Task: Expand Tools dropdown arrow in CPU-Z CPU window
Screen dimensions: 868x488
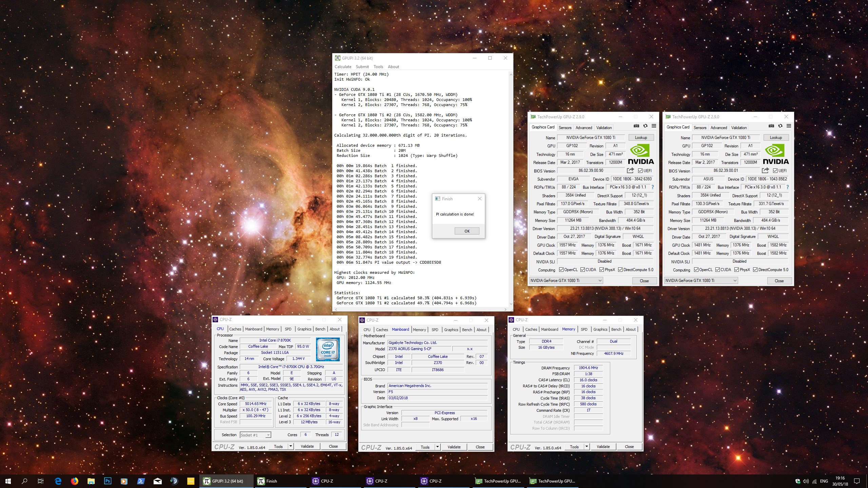Action: pyautogui.click(x=291, y=446)
